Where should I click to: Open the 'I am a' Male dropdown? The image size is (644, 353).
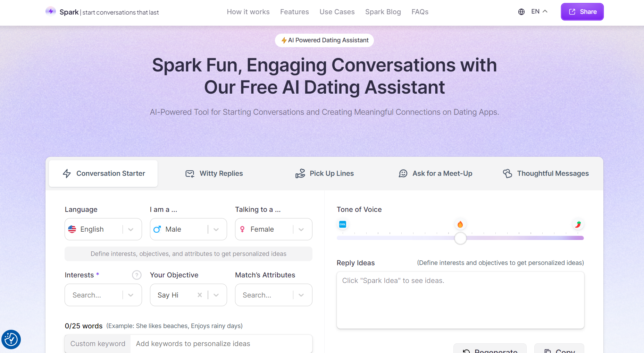coord(189,229)
